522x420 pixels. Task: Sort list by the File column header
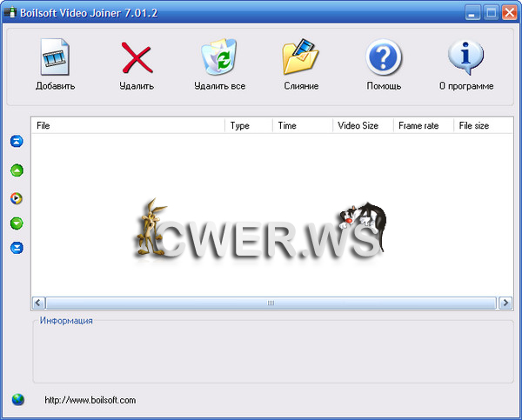pos(128,125)
